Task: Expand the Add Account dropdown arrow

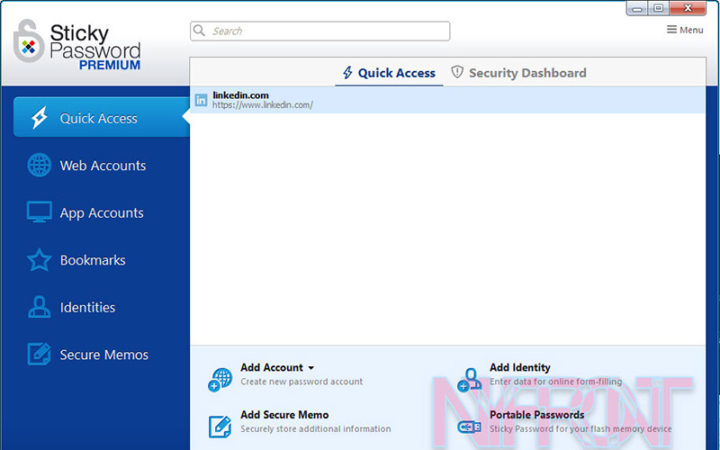Action: [x=311, y=368]
